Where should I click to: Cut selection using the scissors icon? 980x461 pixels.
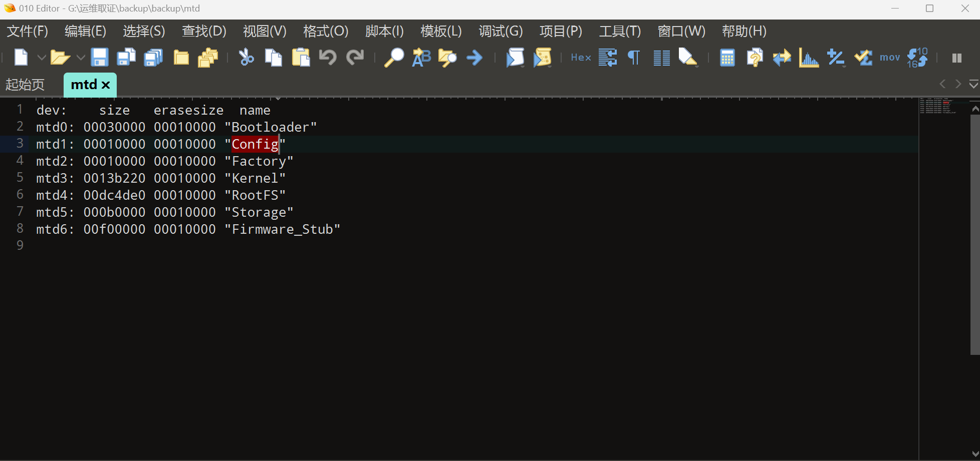point(246,58)
